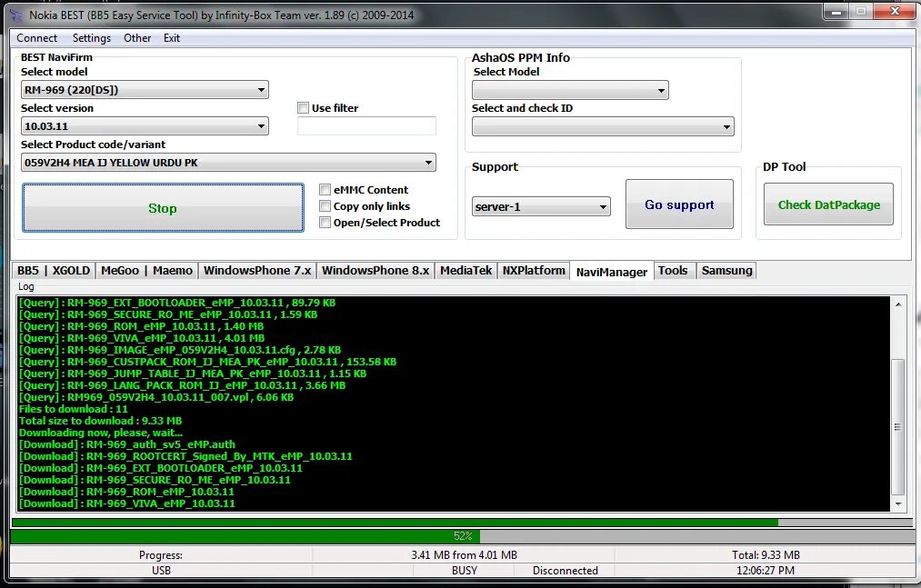
Task: Click the RM969_059V2H4 vpl query line
Action: coord(156,397)
